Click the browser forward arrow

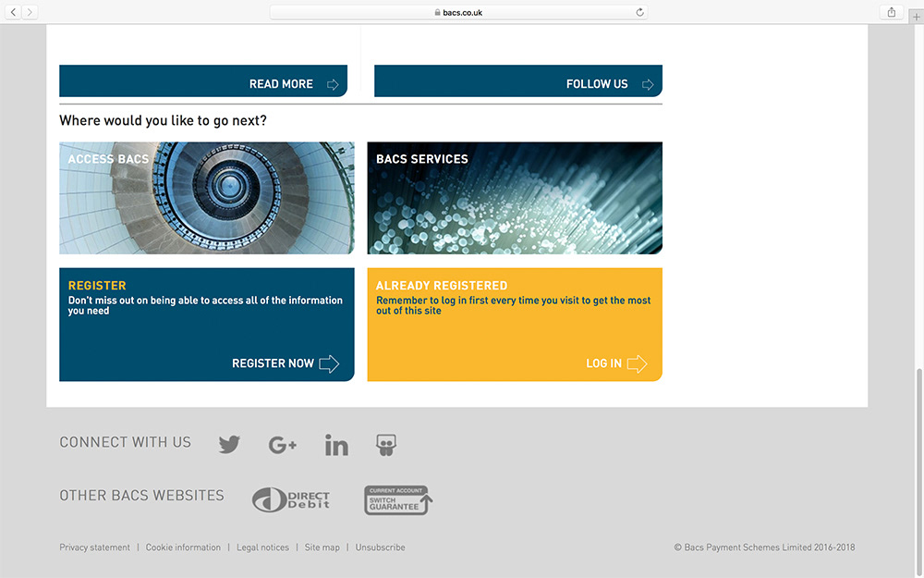30,12
